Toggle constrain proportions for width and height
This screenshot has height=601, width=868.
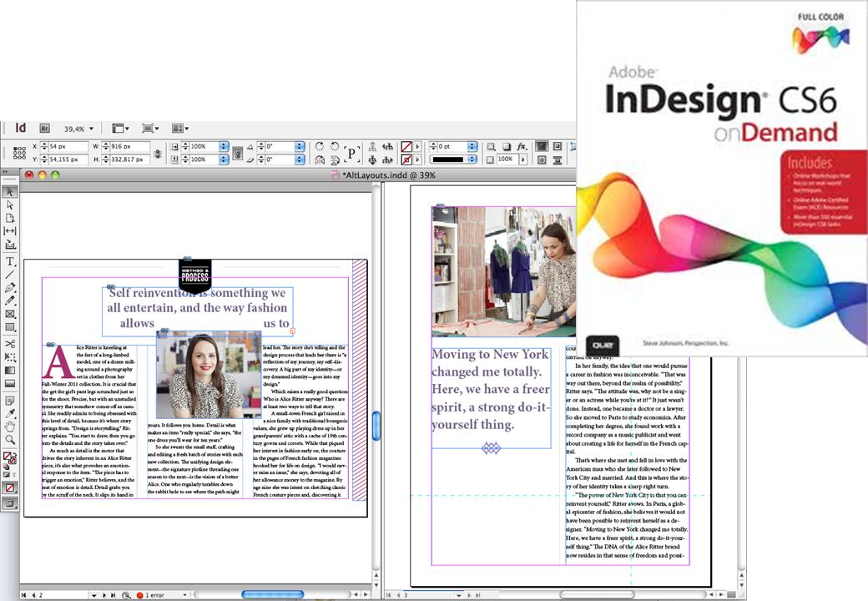click(x=158, y=154)
